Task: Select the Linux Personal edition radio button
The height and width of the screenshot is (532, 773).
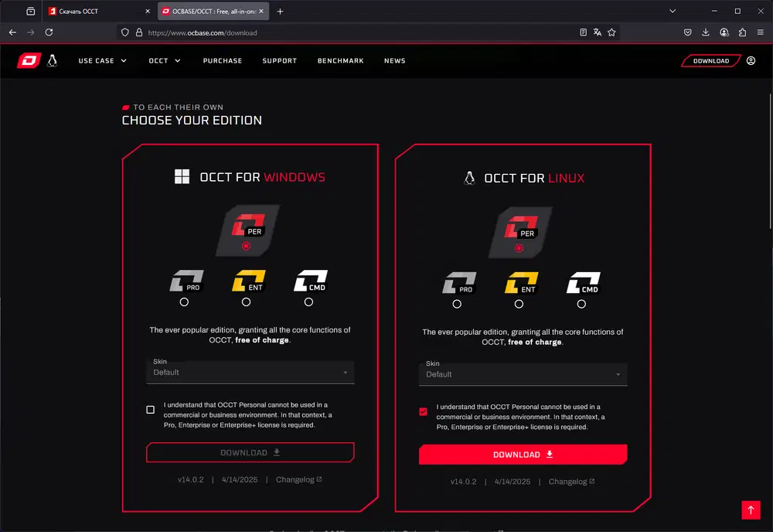Action: pyautogui.click(x=519, y=248)
